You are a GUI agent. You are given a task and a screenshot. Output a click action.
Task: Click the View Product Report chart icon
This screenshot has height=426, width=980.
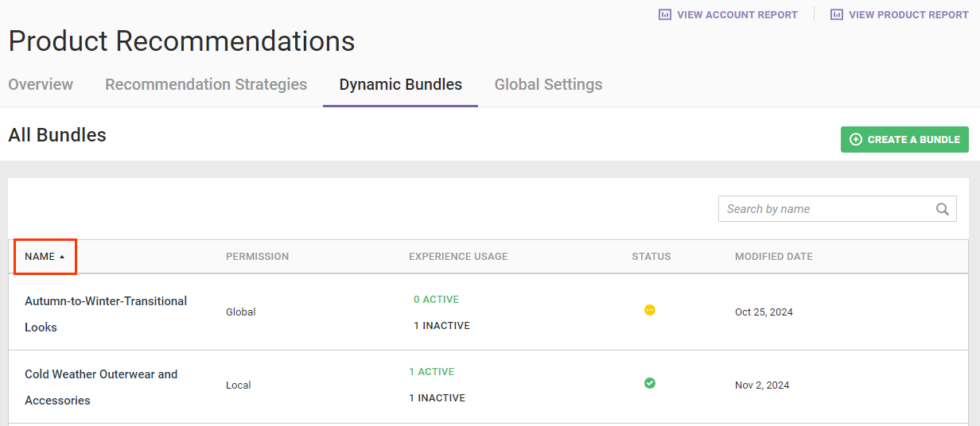pyautogui.click(x=837, y=14)
